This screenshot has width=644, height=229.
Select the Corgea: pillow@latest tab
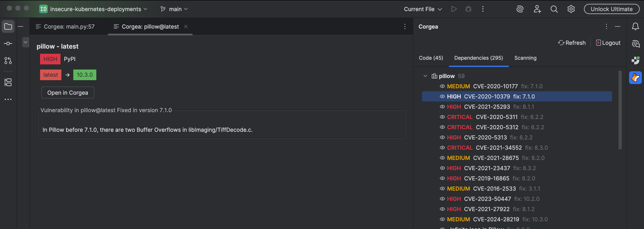(150, 26)
